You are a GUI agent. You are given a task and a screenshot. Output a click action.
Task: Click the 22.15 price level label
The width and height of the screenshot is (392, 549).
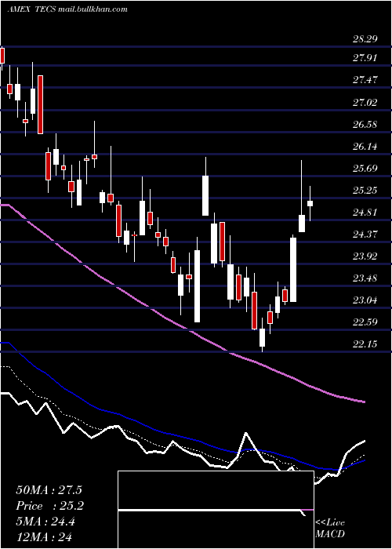(x=365, y=344)
